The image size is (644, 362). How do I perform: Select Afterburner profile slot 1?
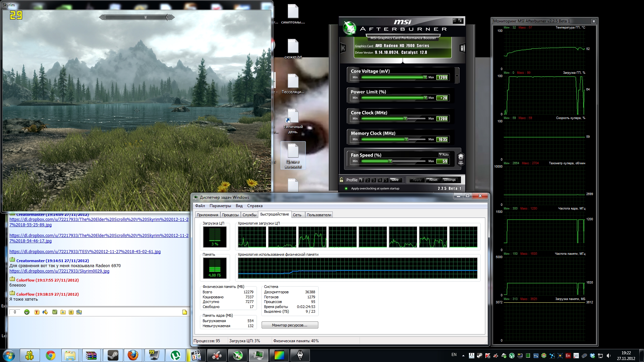[361, 180]
